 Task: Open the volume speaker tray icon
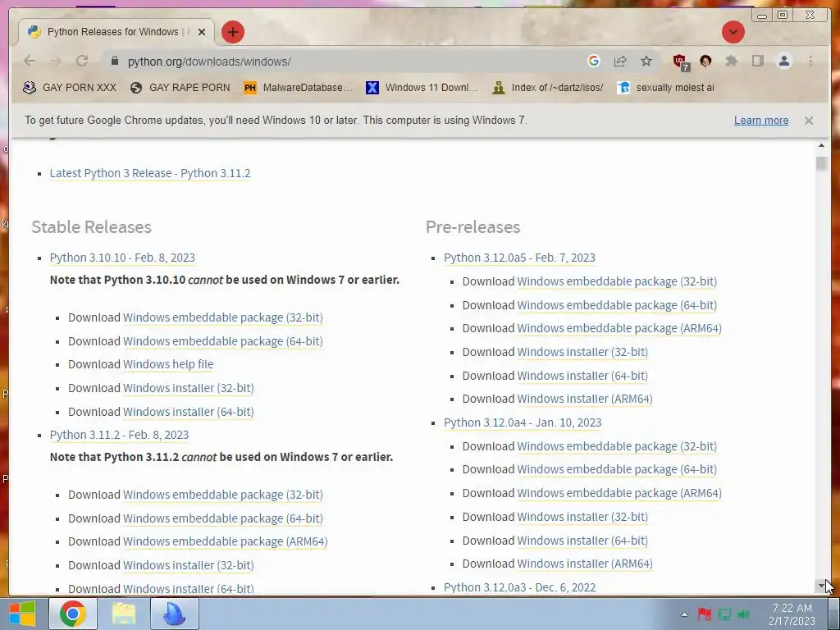tap(743, 614)
